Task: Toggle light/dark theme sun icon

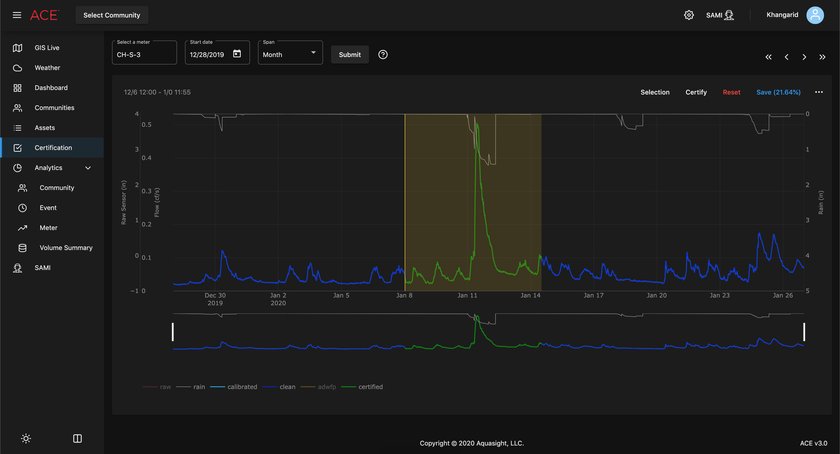Action: pos(25,438)
